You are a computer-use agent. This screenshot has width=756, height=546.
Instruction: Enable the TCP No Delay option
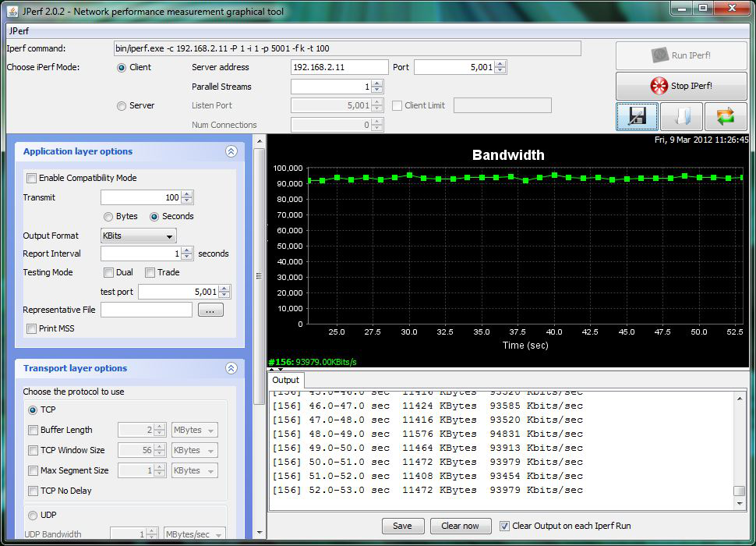pos(31,491)
